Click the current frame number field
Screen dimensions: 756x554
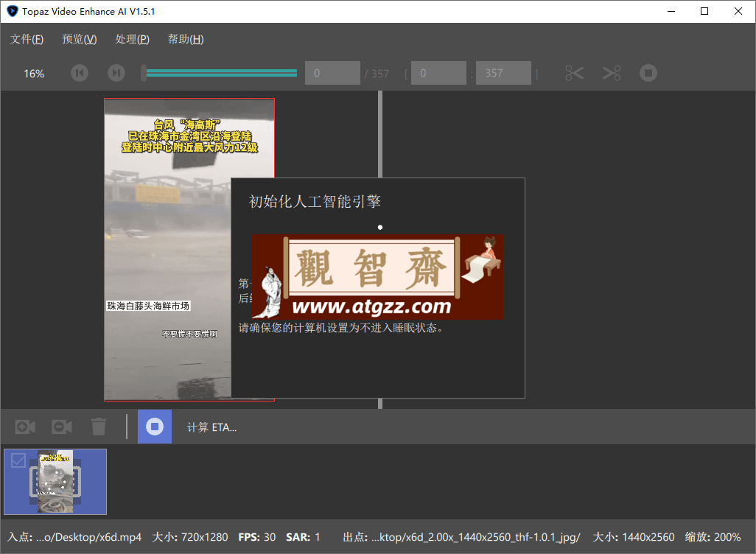(332, 73)
